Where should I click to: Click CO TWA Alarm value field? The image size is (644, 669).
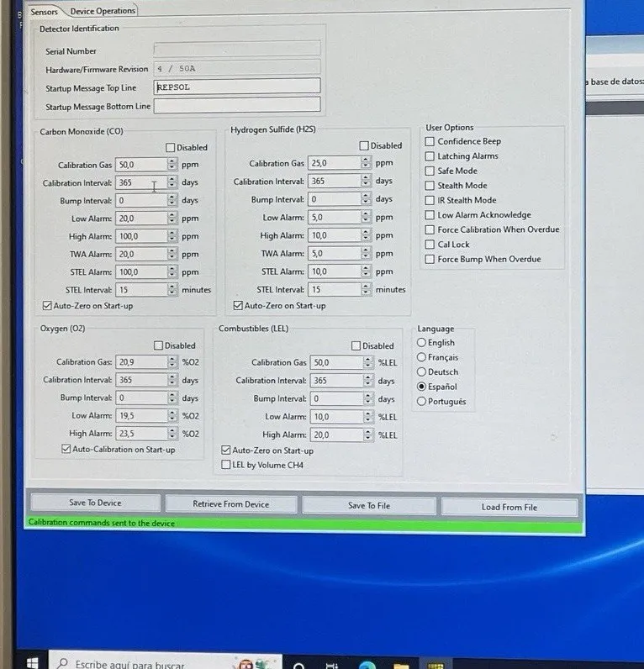click(141, 254)
